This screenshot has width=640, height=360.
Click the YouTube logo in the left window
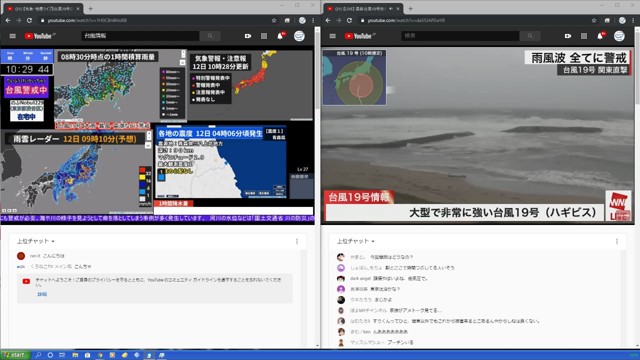(x=40, y=36)
